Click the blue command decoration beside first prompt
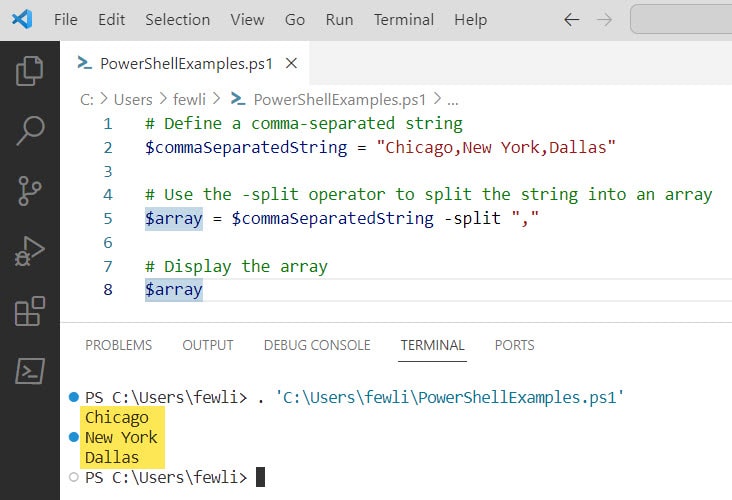The height and width of the screenshot is (500, 732). click(x=74, y=397)
